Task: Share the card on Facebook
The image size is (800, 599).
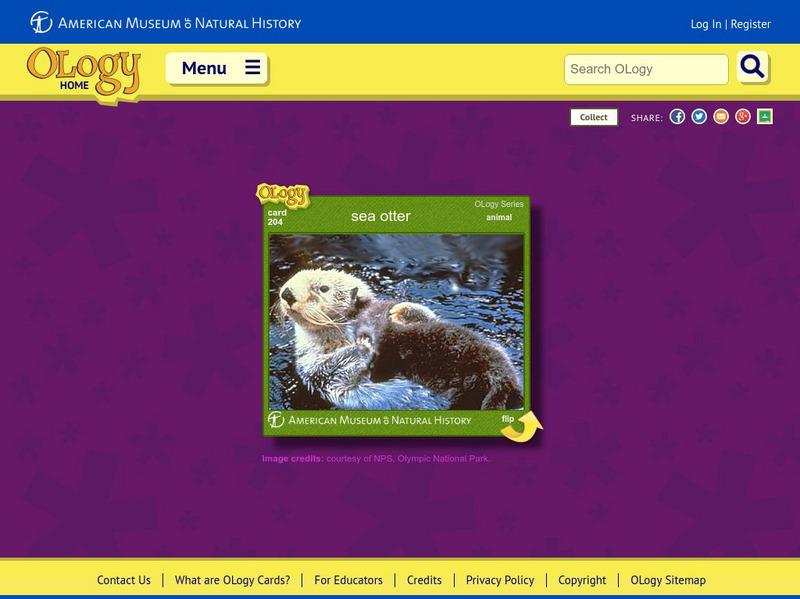Action: [679, 116]
